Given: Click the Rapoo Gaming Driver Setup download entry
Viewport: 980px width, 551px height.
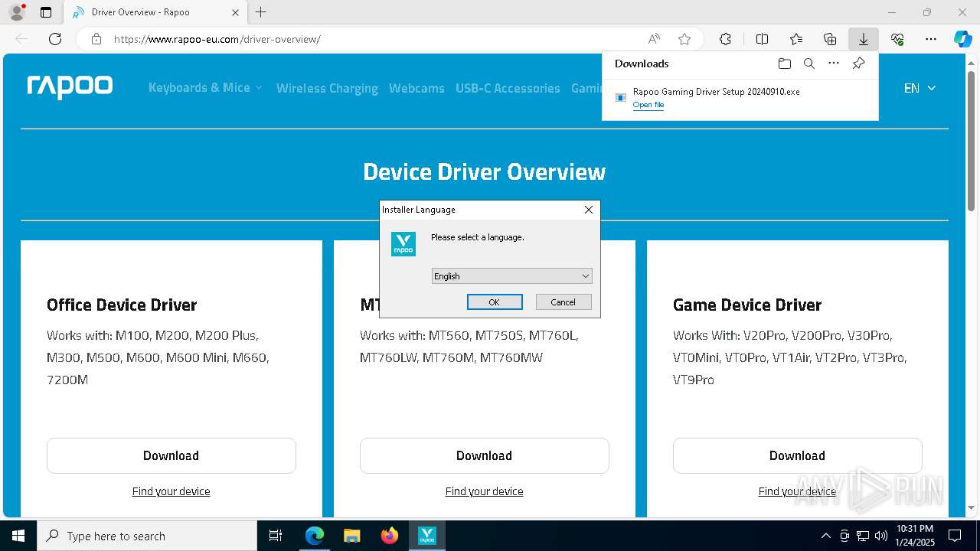Looking at the screenshot, I should [x=740, y=97].
